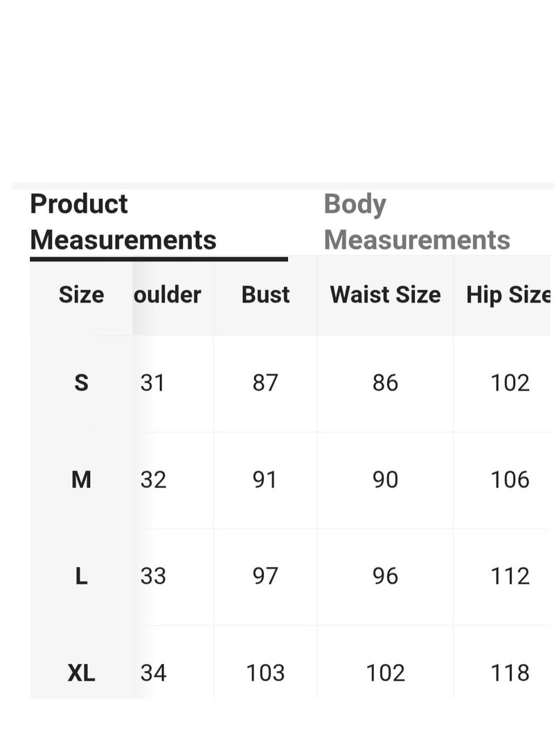Click the Hip Size column header
This screenshot has height=756, width=554.
(x=508, y=295)
